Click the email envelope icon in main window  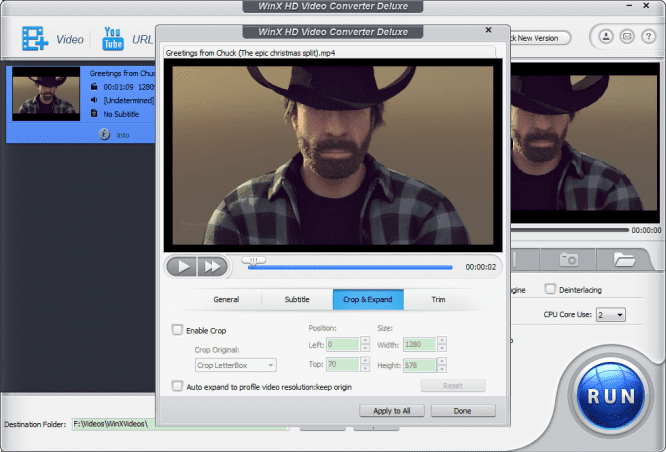click(x=627, y=37)
